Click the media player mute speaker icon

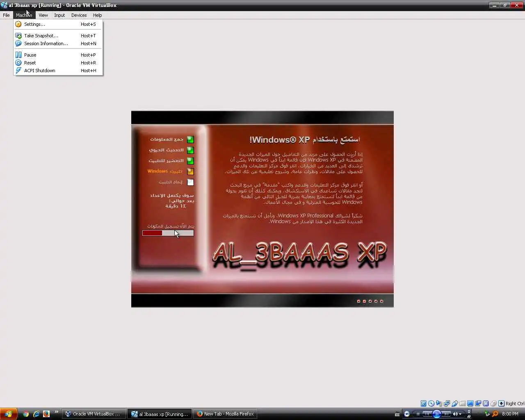tap(455, 414)
